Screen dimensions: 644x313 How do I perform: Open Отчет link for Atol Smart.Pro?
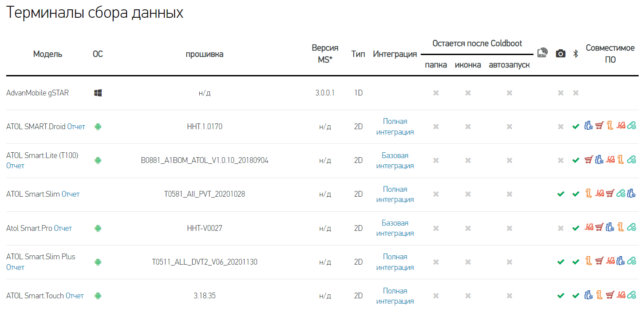pyautogui.click(x=63, y=228)
